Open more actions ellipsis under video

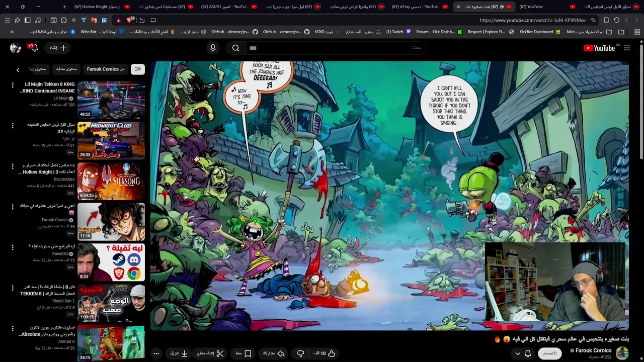coord(156,353)
